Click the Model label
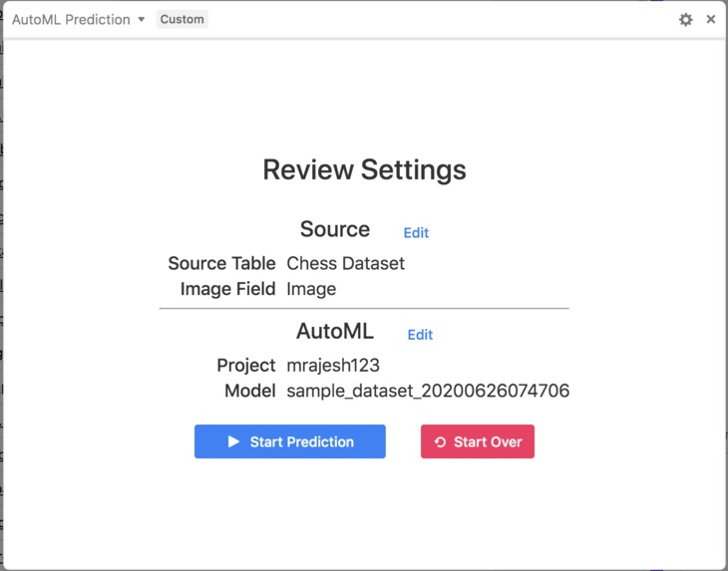The image size is (728, 571). coord(250,391)
